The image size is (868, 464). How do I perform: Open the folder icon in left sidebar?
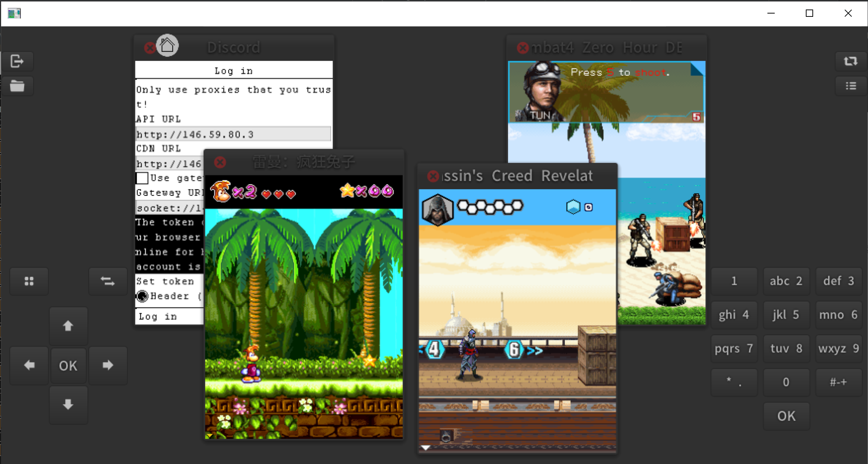click(17, 86)
